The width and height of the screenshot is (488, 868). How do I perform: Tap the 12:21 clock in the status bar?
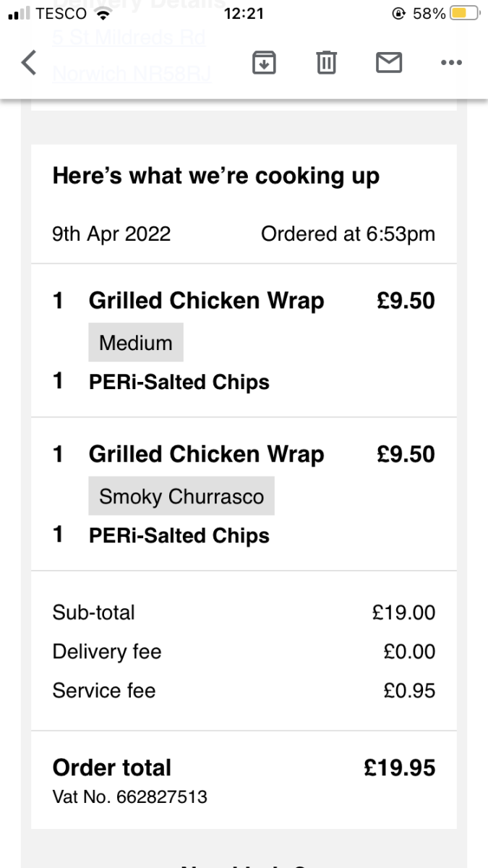(244, 14)
